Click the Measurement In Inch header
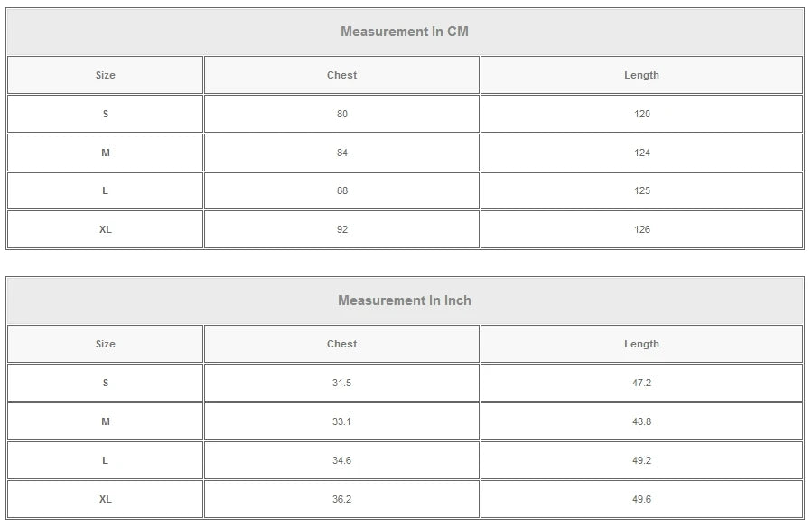Viewport: 812px width, 527px height. 405,300
